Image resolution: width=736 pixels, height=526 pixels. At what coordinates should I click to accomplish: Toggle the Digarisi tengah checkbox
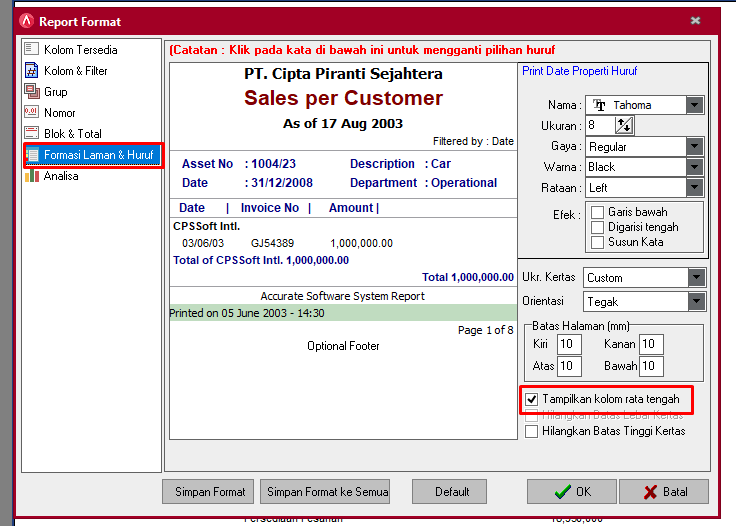tap(597, 227)
